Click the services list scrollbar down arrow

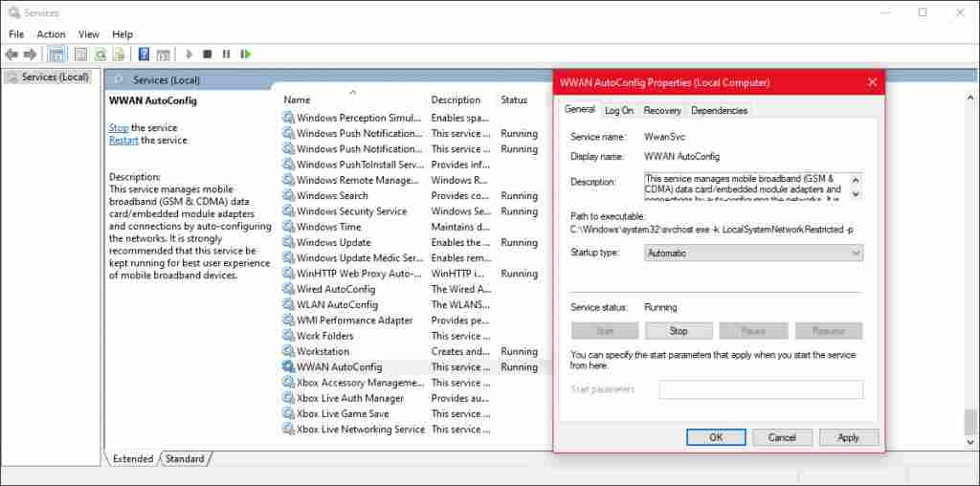(x=970, y=442)
